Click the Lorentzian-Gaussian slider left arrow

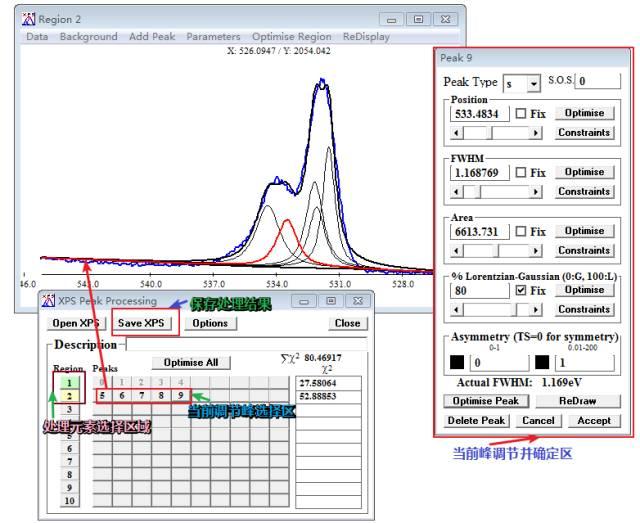tap(457, 309)
